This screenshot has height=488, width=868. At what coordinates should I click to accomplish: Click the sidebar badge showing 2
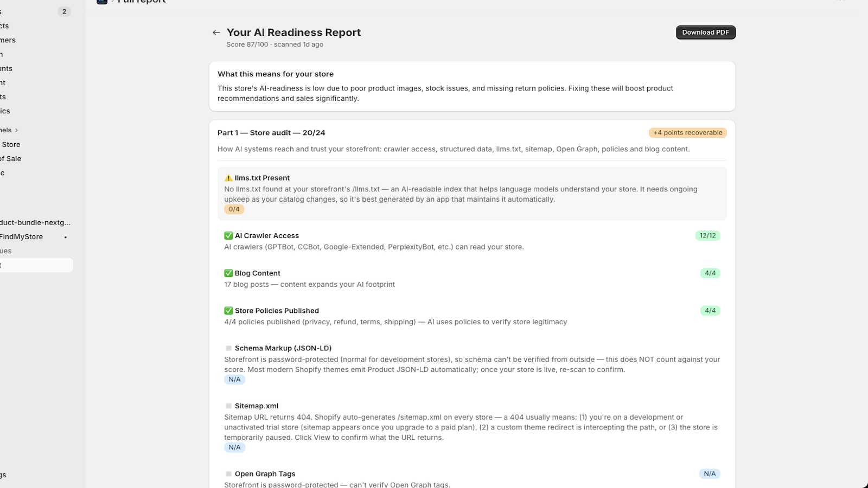coord(64,11)
